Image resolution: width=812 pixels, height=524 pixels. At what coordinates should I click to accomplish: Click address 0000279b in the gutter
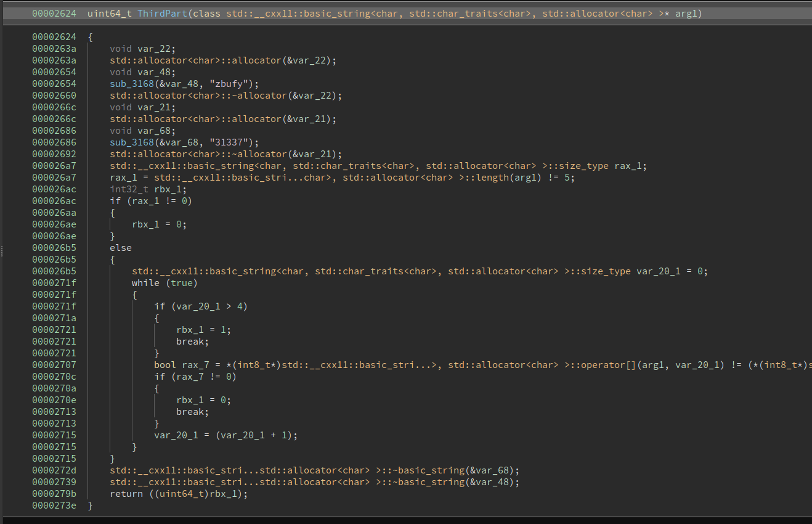click(x=54, y=494)
